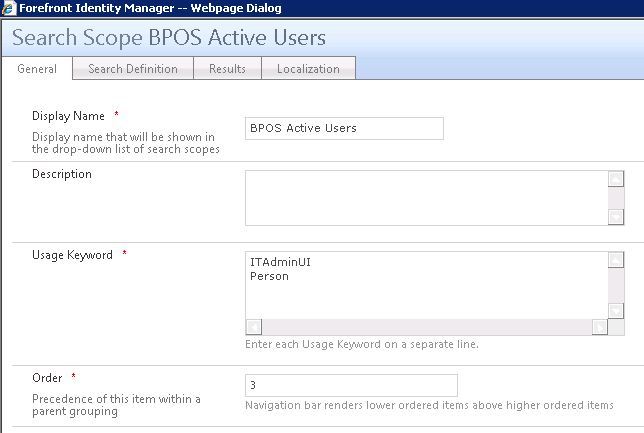Screen dimensions: 644x433
Task: Click the Description label
Action: tap(62, 174)
